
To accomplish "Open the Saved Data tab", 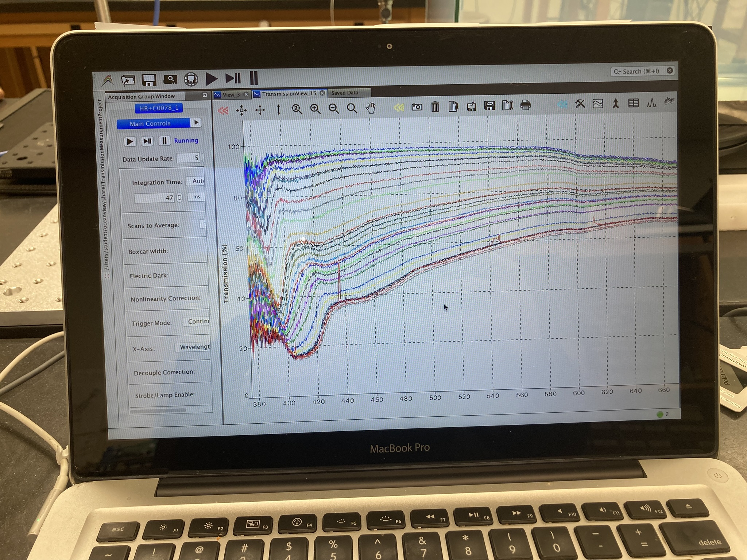I will 345,93.
